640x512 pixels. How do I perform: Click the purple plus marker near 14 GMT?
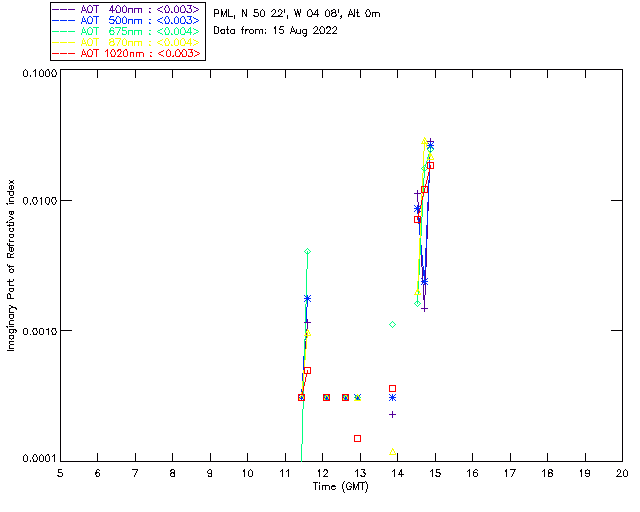393,414
